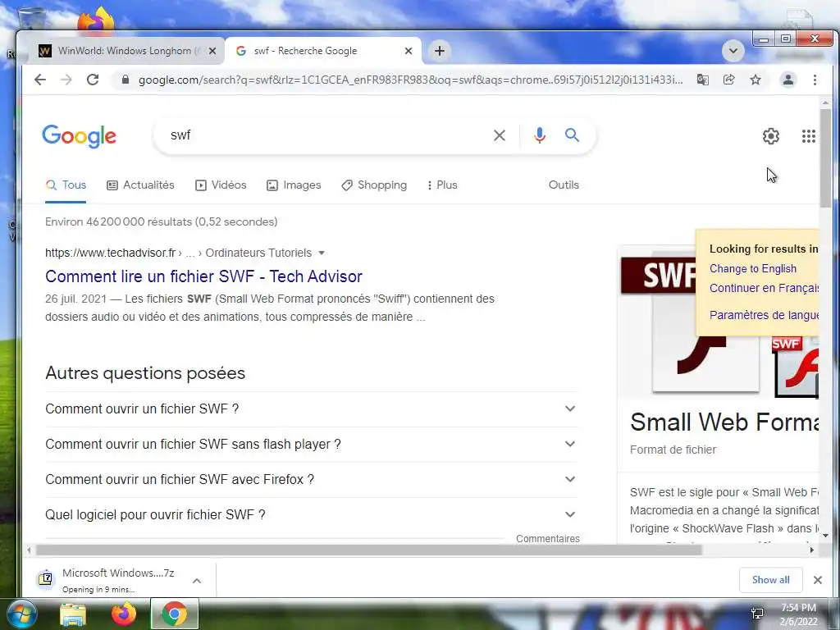Click the padlock site info icon
This screenshot has height=630, width=840.
pos(126,80)
